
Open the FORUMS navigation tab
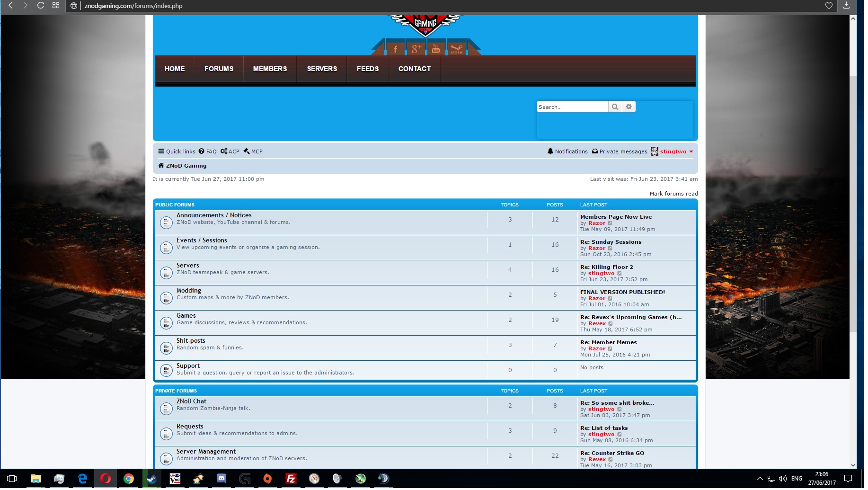(219, 69)
